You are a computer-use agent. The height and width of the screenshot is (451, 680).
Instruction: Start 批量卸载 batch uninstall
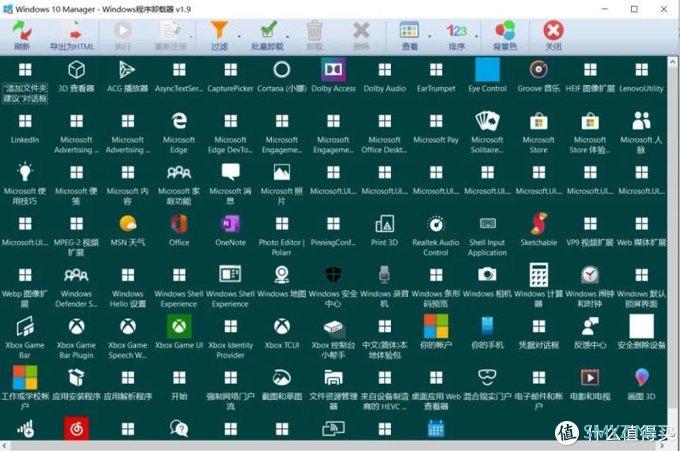(268, 35)
